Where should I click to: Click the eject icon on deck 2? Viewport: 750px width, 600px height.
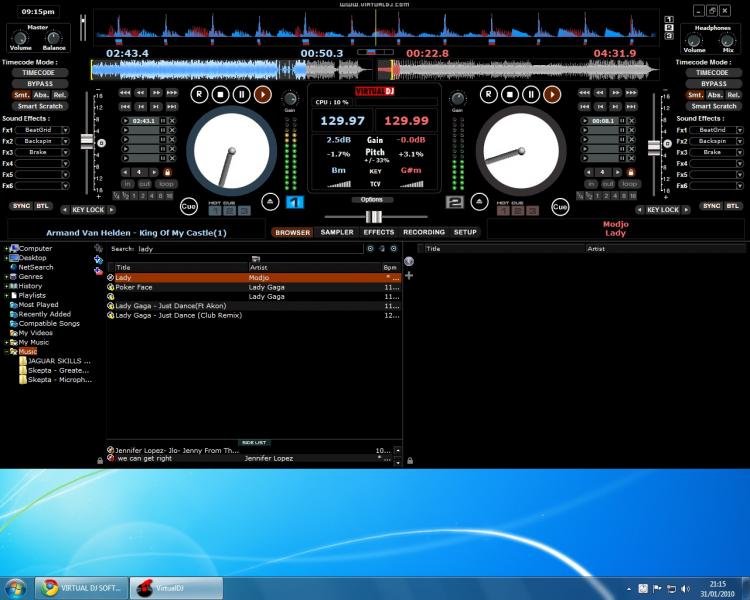pos(479,202)
